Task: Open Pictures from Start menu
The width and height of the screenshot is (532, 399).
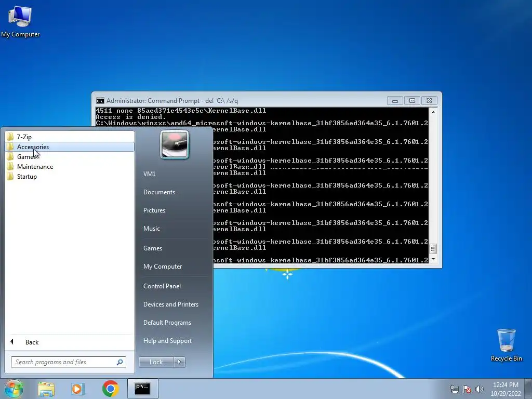Action: click(154, 210)
